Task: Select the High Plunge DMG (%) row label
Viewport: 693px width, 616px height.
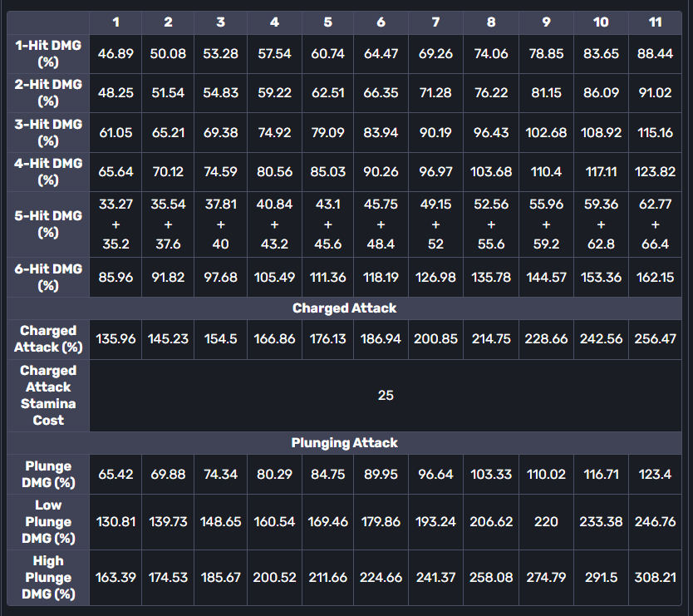Action: point(48,578)
